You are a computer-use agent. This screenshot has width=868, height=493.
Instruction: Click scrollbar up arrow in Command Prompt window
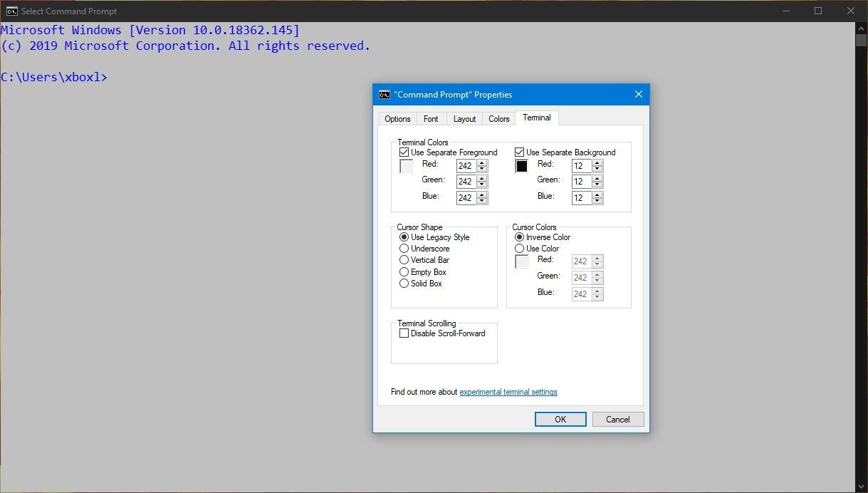click(861, 28)
